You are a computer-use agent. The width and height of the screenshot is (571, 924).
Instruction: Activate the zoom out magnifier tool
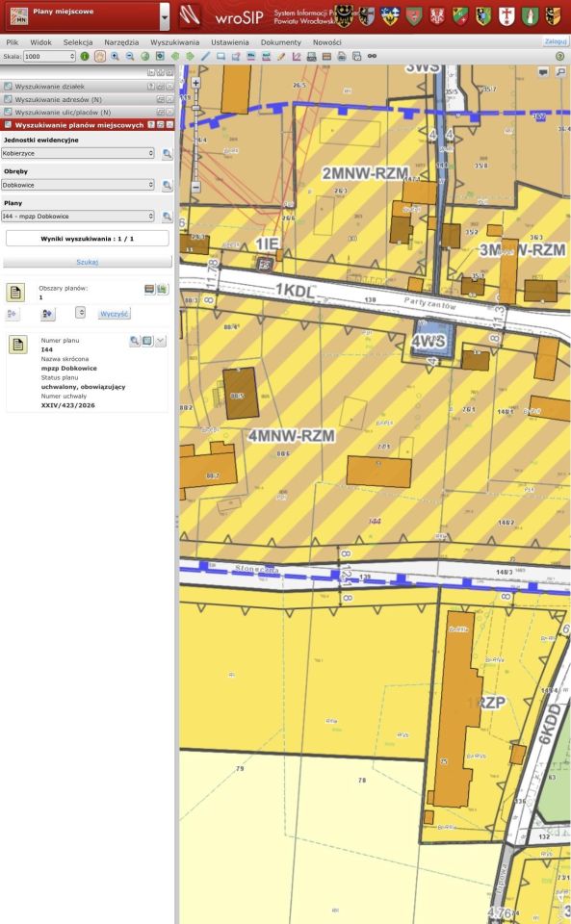[130, 57]
